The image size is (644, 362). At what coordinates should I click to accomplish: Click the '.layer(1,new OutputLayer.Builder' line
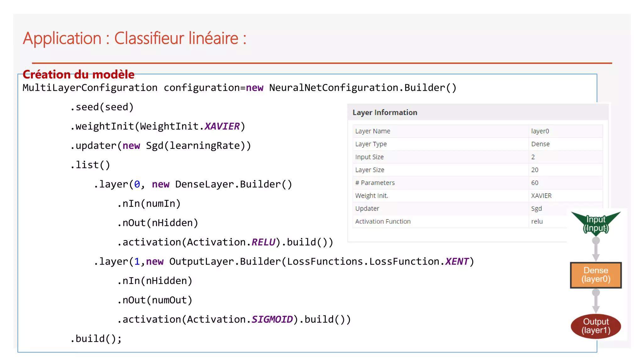click(x=284, y=261)
